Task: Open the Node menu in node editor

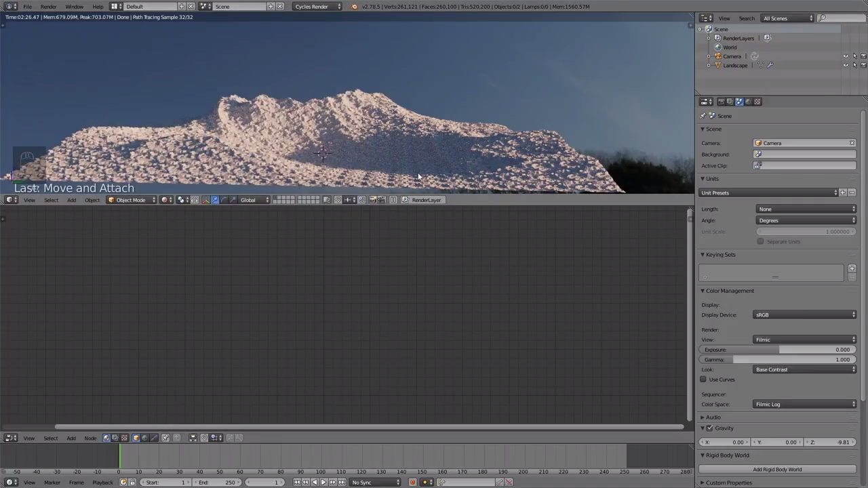Action: 90,439
